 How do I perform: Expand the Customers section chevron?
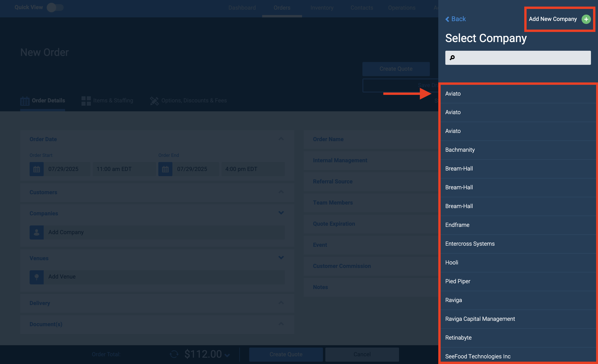[x=281, y=192]
